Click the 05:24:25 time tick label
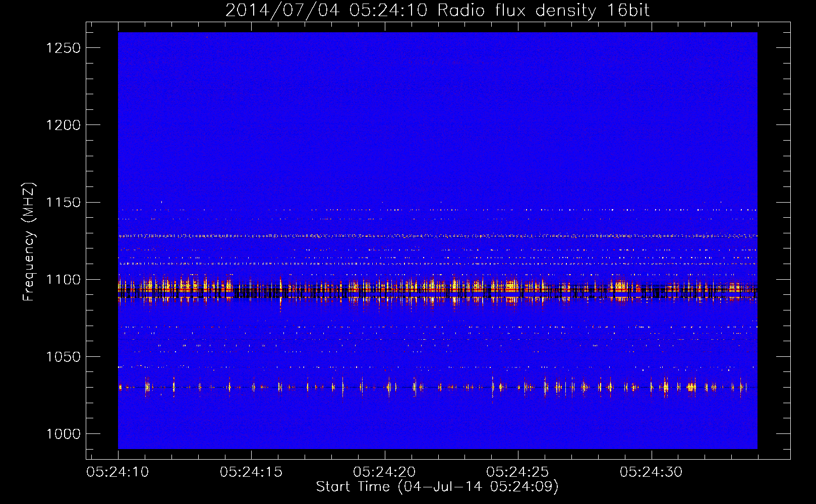 517,472
